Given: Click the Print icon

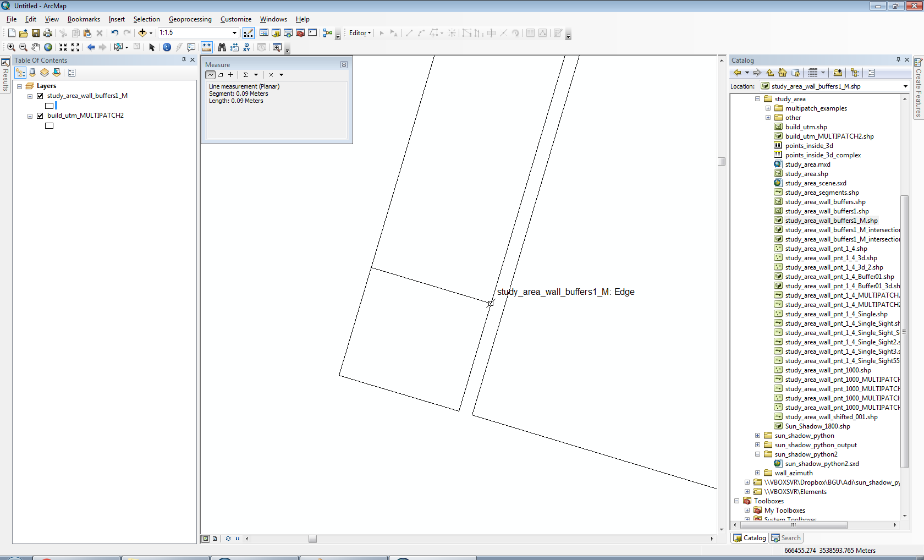Looking at the screenshot, I should click(x=48, y=33).
